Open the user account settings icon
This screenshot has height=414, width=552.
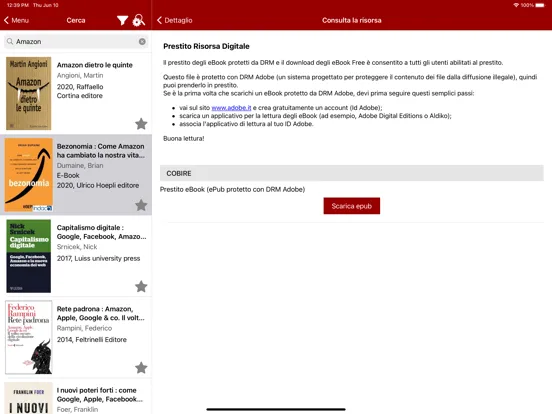138,20
